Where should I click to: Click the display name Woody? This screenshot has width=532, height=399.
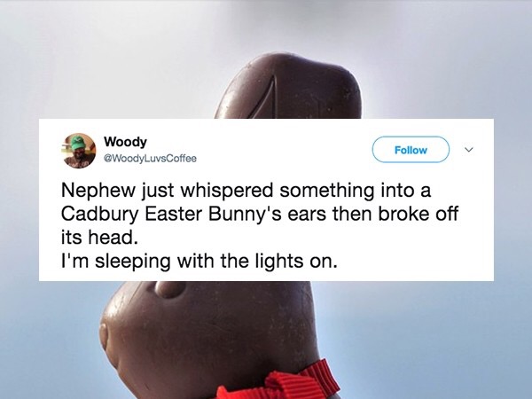coord(125,141)
